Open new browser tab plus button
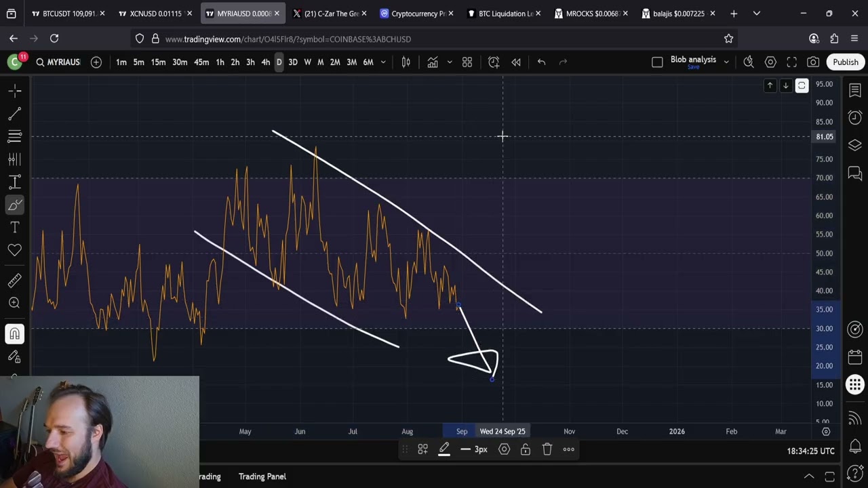The width and height of the screenshot is (868, 488). click(734, 14)
